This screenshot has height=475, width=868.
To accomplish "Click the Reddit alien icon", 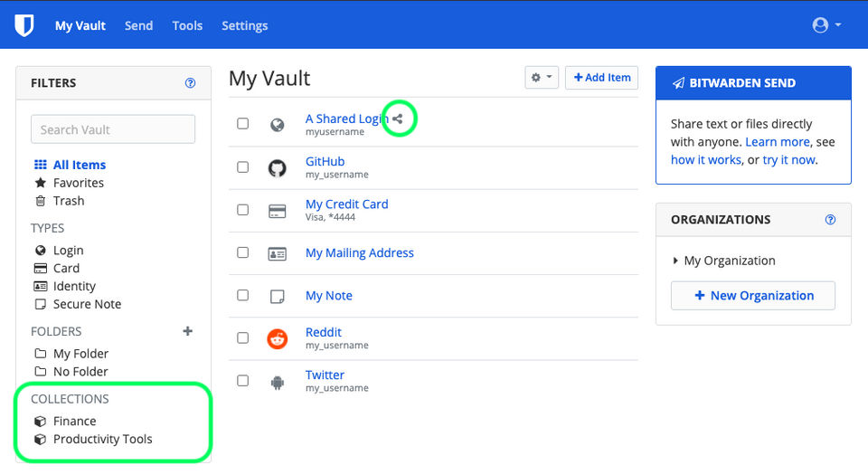I will [x=278, y=338].
